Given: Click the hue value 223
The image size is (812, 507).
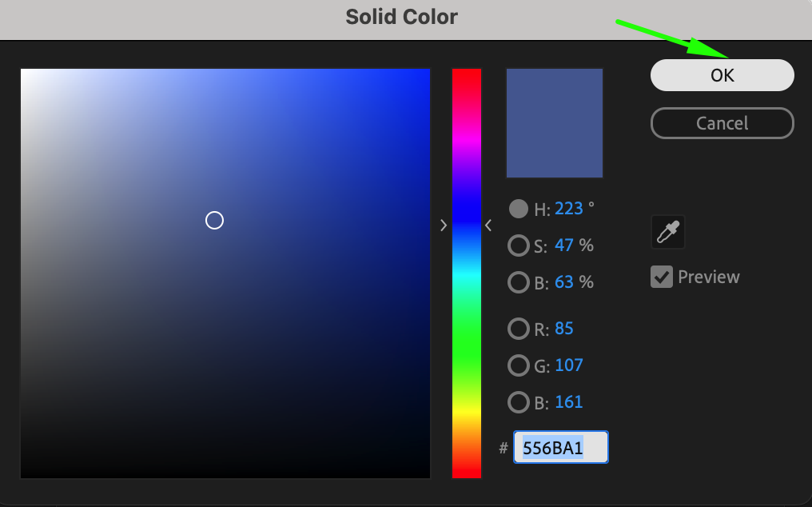Looking at the screenshot, I should [569, 209].
